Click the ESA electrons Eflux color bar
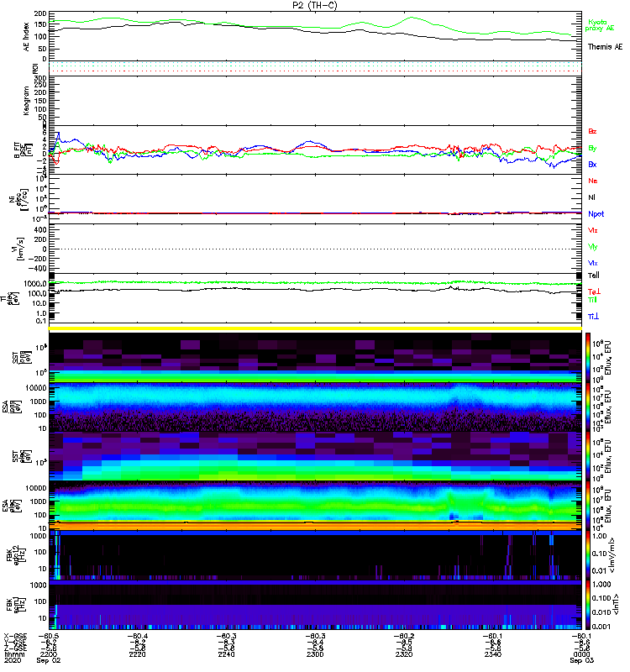630x672 pixels. [x=588, y=506]
